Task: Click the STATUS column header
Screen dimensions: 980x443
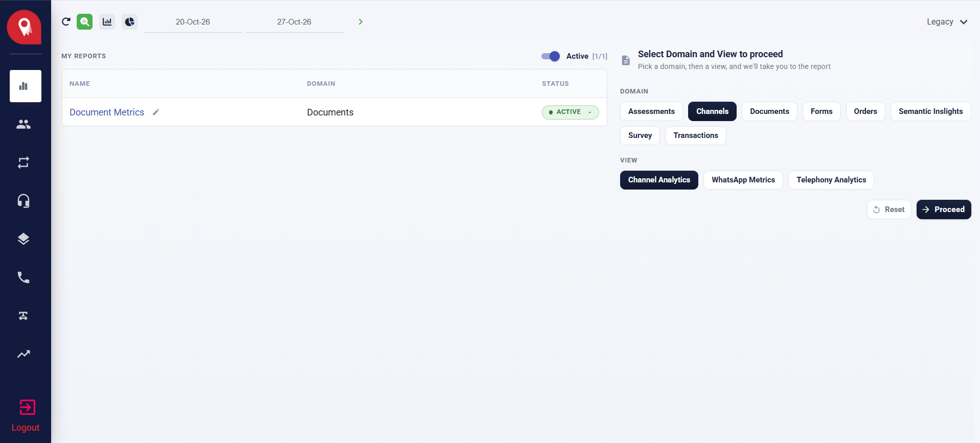Action: [555, 84]
